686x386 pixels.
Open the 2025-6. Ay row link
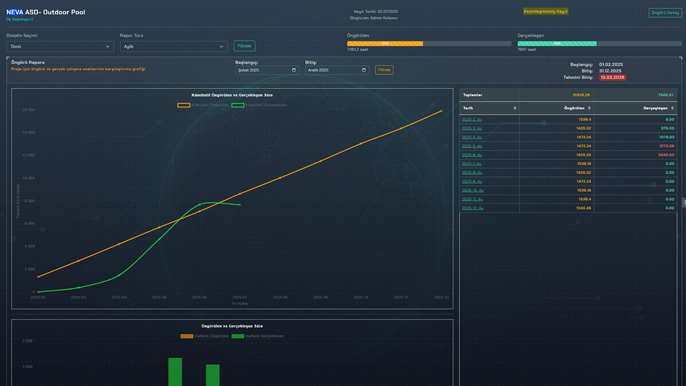[x=472, y=155]
